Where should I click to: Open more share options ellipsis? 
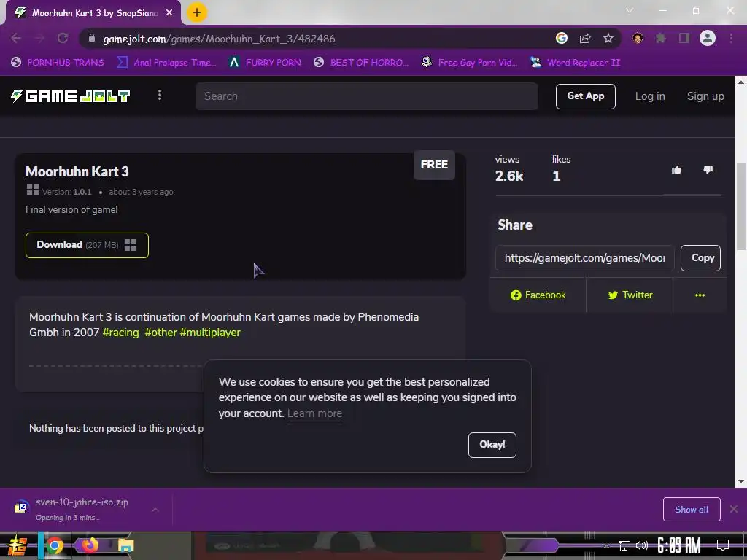pos(700,295)
